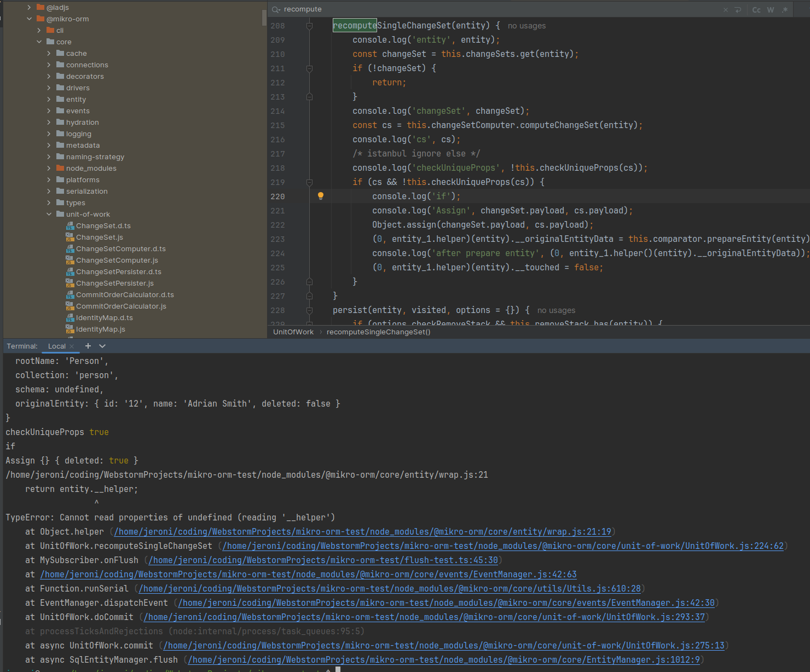Collapse the @mikro-orm project node
Screen dimensions: 810x672
click(x=30, y=19)
